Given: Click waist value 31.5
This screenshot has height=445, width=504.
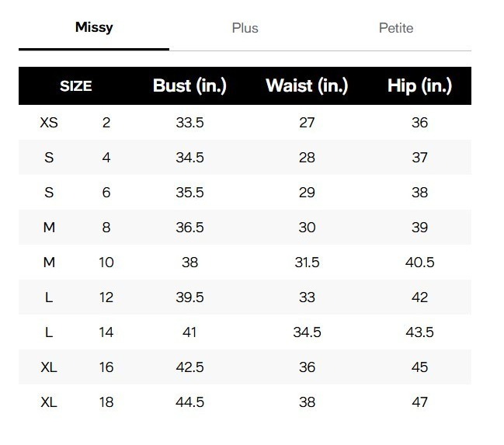Looking at the screenshot, I should point(307,262).
